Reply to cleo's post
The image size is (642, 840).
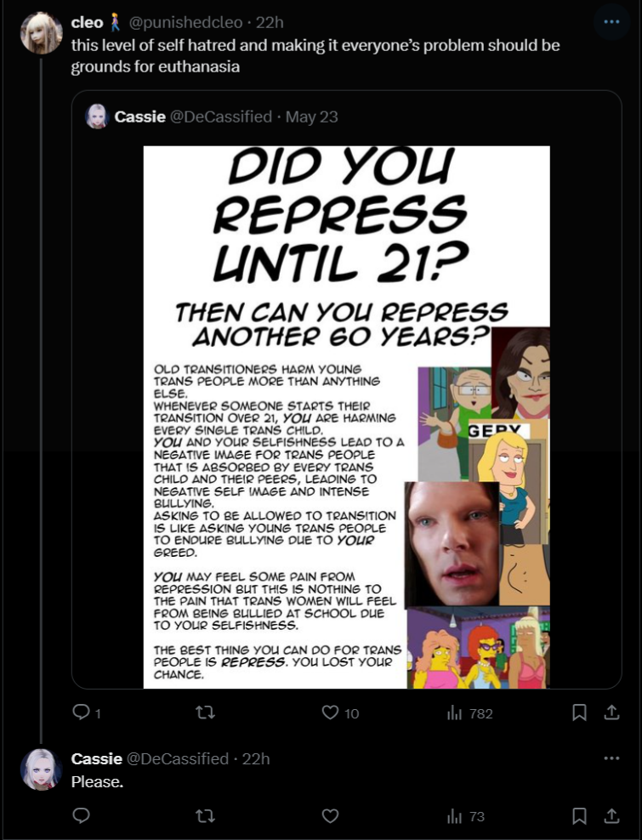[87, 713]
